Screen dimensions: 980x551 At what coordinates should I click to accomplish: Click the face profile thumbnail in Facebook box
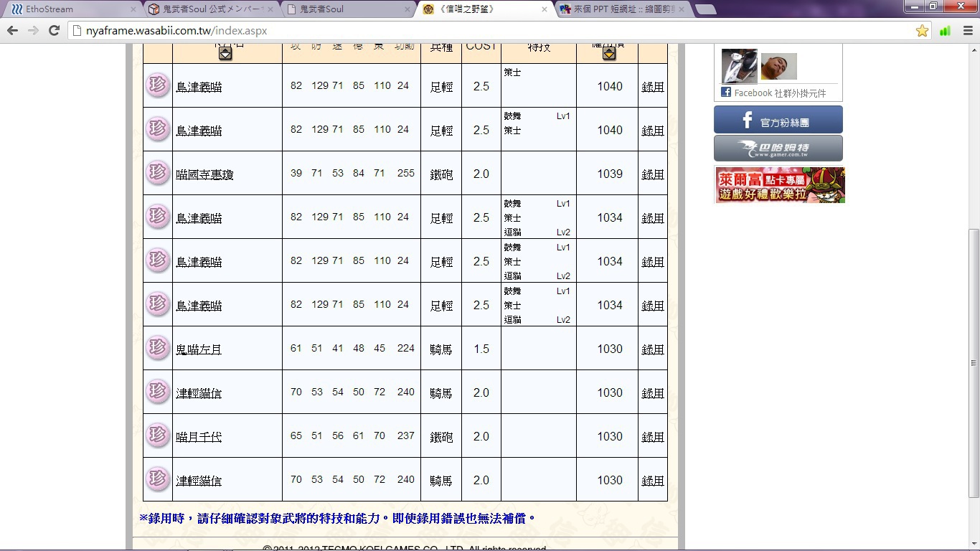click(x=779, y=67)
